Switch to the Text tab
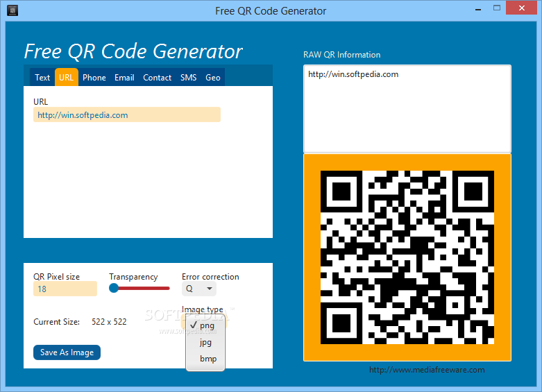Screen dimensions: 542x392 click(x=42, y=78)
